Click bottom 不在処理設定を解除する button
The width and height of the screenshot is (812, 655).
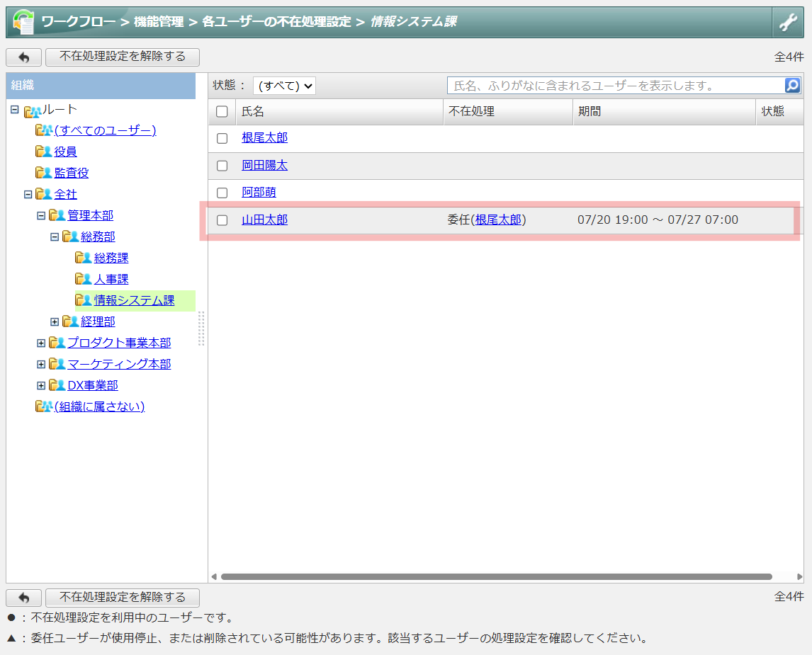click(x=122, y=598)
